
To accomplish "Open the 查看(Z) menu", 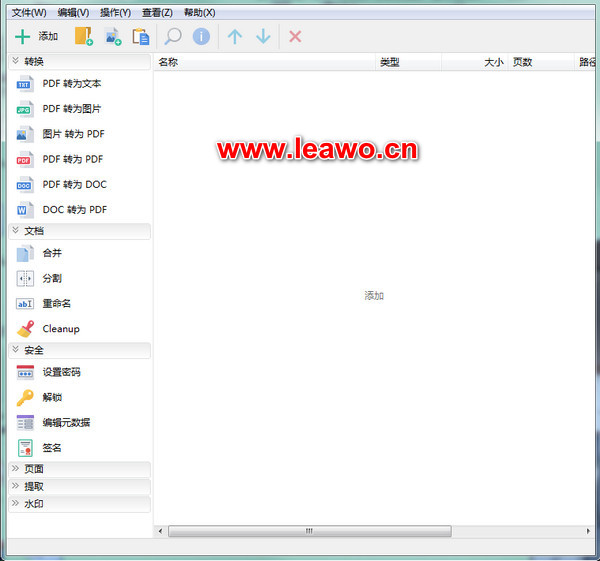I will click(157, 13).
